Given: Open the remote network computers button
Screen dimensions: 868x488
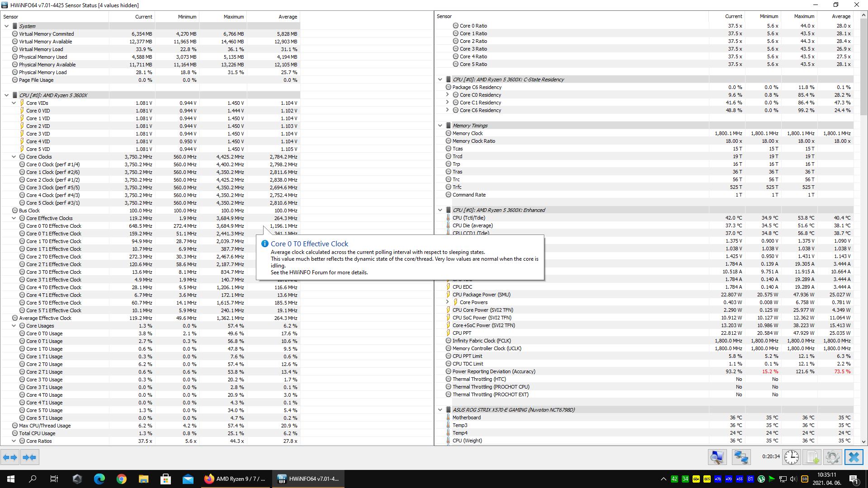Looking at the screenshot, I should (741, 457).
